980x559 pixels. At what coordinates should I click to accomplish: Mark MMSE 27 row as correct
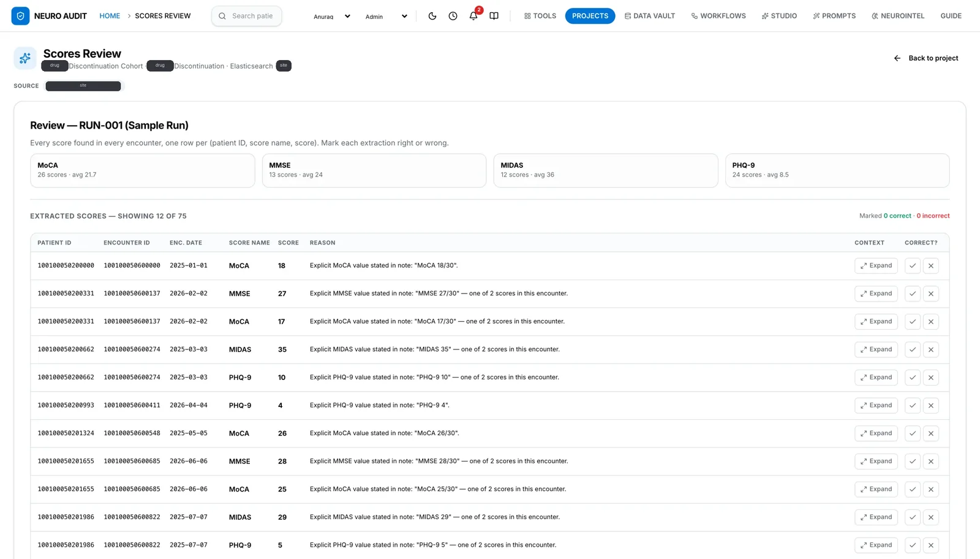(913, 294)
